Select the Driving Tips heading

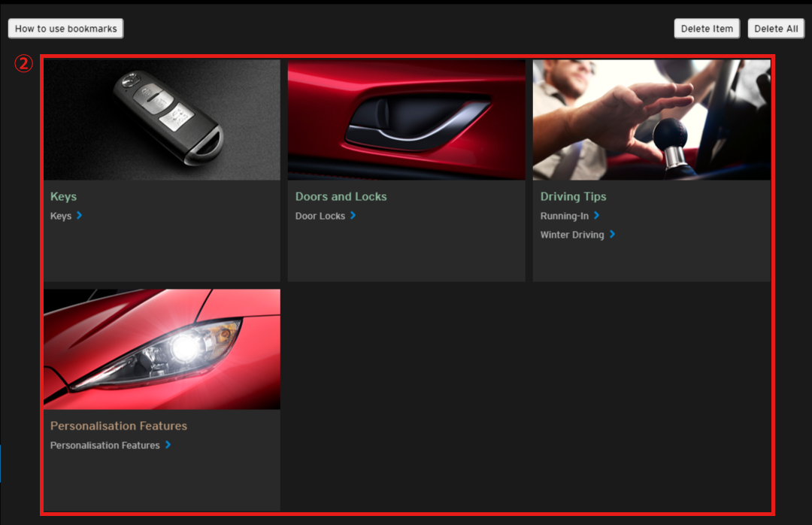pos(573,196)
